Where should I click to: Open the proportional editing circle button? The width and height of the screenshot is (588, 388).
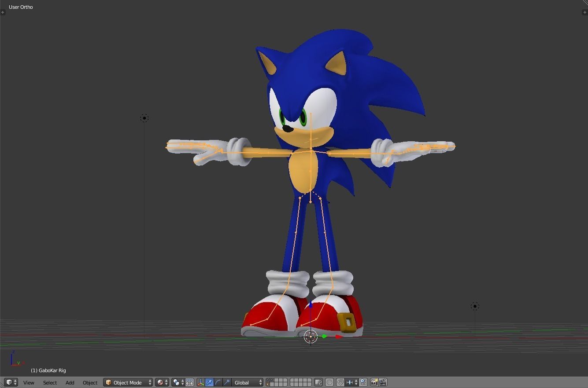(x=329, y=382)
